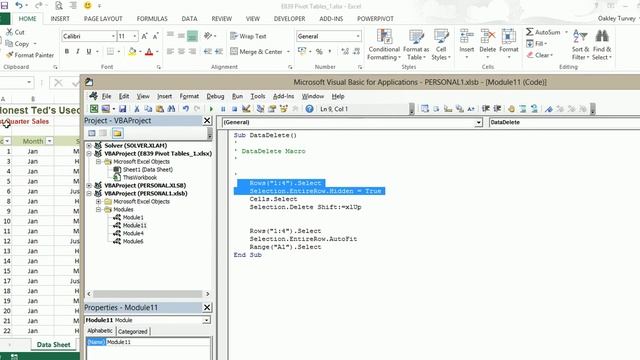
Task: Click the Undo icon in VBA toolbar
Action: tap(186, 109)
